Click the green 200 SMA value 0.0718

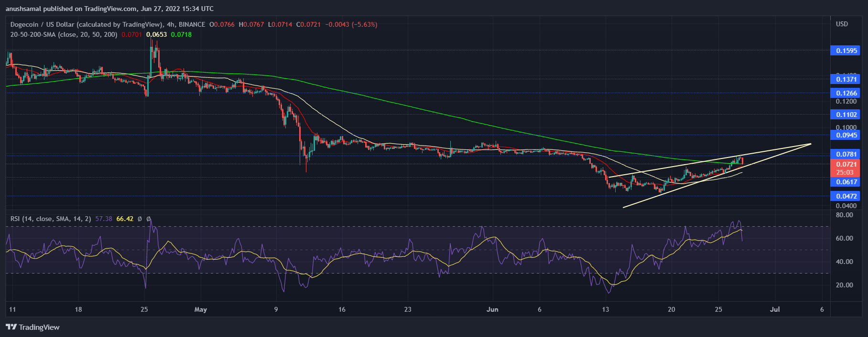181,34
